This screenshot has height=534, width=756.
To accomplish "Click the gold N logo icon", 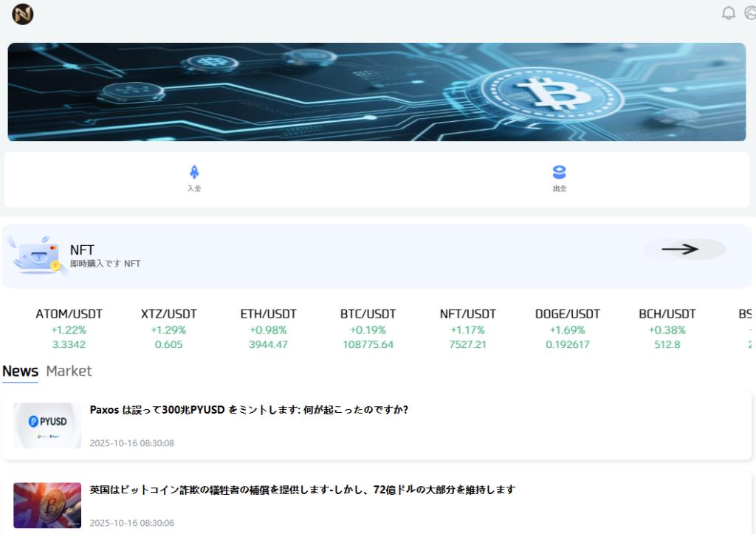I will click(x=22, y=14).
